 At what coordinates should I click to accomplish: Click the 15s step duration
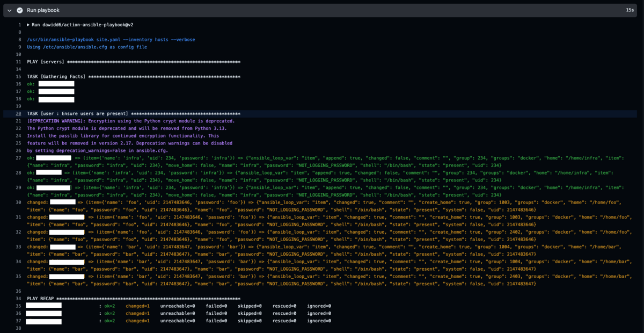coord(630,10)
